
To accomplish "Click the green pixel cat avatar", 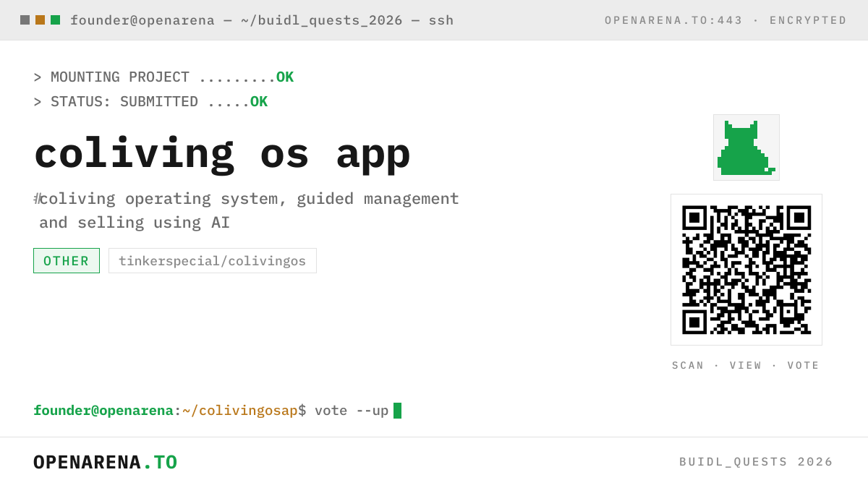I will [746, 147].
